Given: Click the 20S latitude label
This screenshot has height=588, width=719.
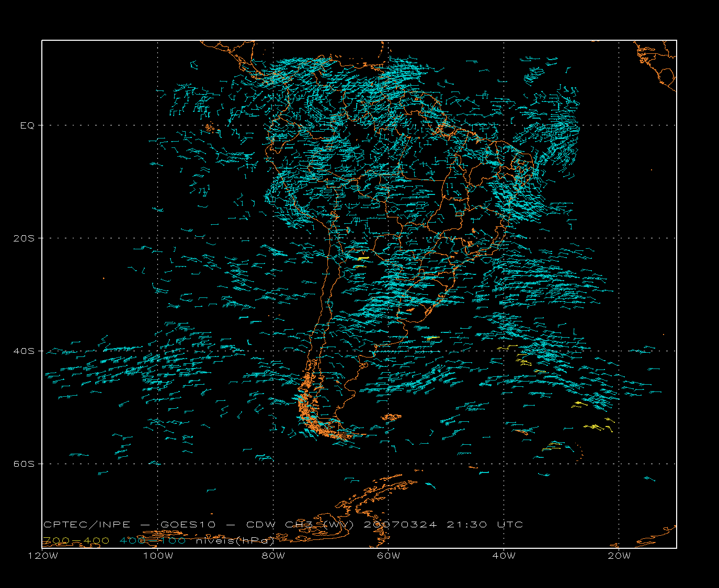Looking at the screenshot, I should [x=24, y=238].
